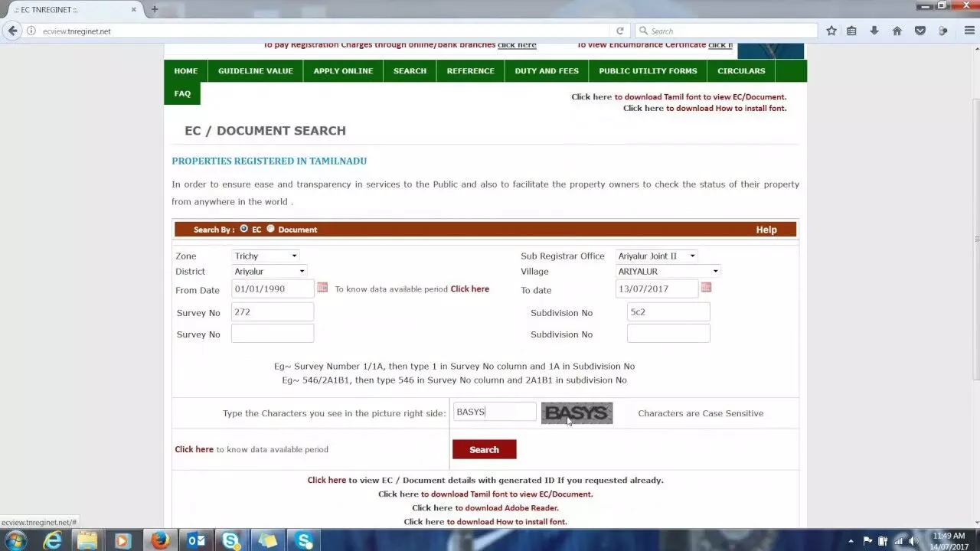Click Survey No field containing 272
This screenshot has height=551, width=980.
click(273, 312)
